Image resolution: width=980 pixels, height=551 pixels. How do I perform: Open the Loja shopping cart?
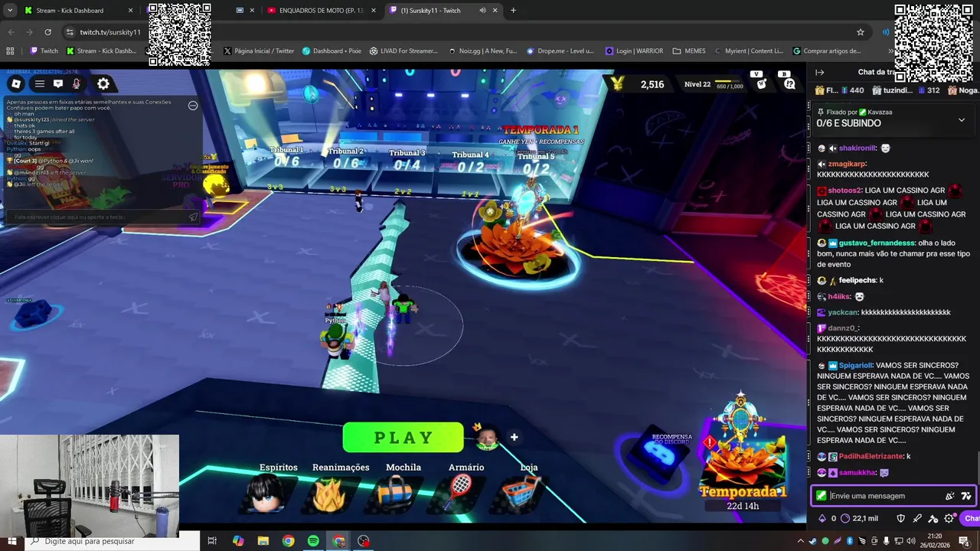522,492
